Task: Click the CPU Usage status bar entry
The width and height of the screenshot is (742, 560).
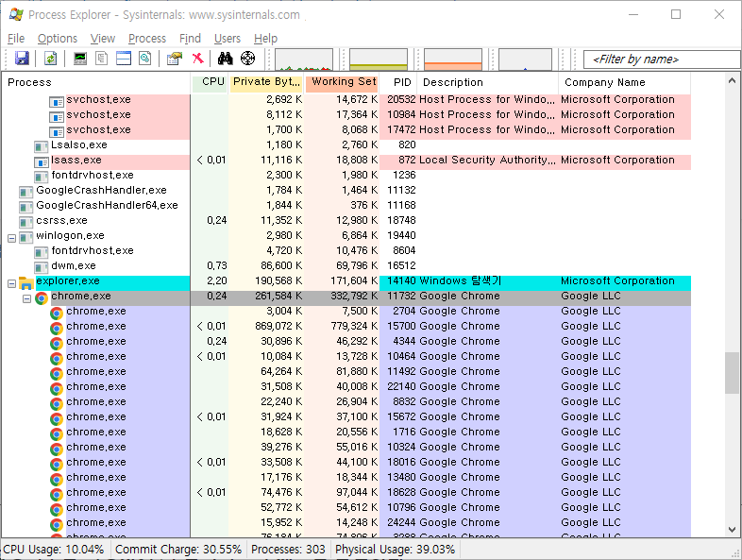Action: click(x=54, y=550)
